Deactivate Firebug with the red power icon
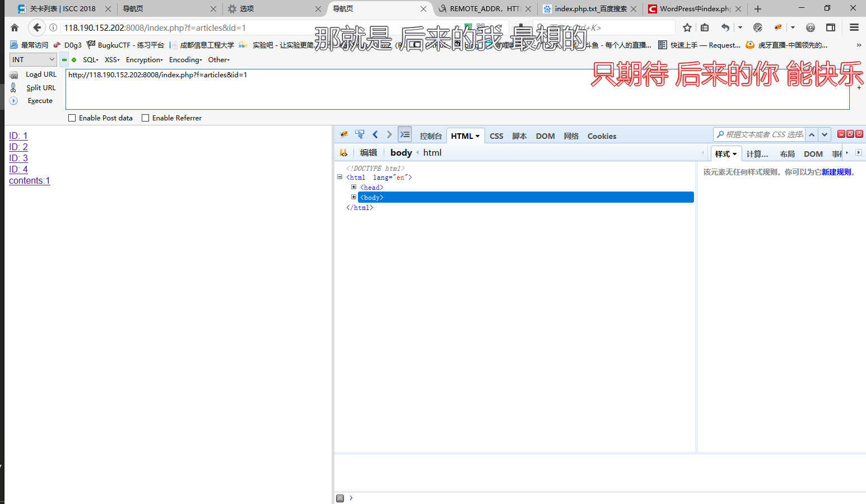Viewport: 866px width, 504px height. pyautogui.click(x=859, y=134)
